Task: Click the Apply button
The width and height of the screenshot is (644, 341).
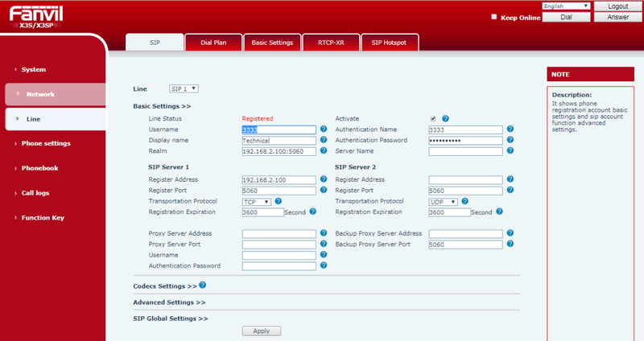Action: pyautogui.click(x=262, y=331)
